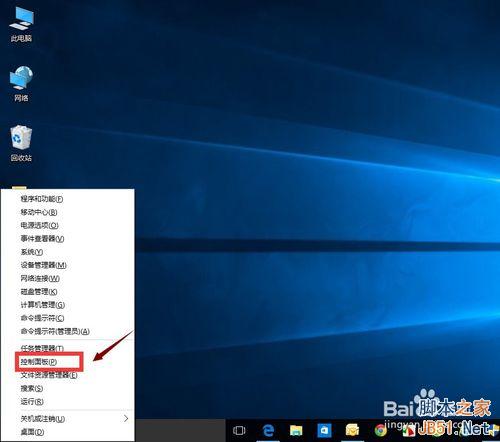This screenshot has height=442, width=500.
Task: Open the 回收站 recycle bin icon
Action: [x=21, y=144]
